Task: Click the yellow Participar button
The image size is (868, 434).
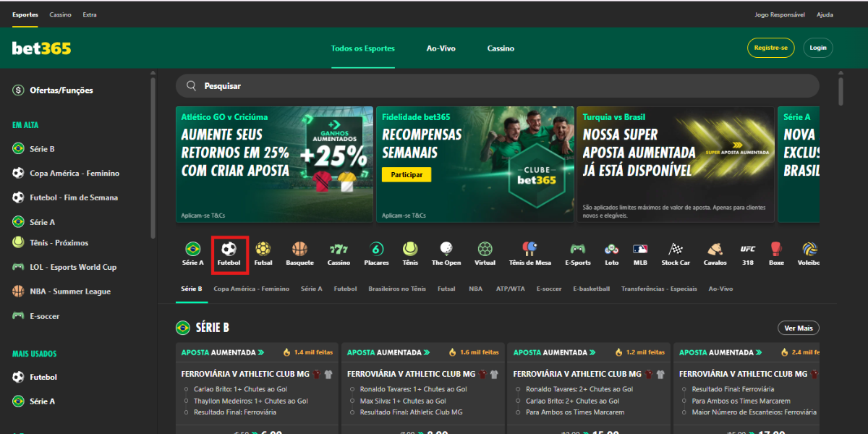Action: pyautogui.click(x=406, y=175)
